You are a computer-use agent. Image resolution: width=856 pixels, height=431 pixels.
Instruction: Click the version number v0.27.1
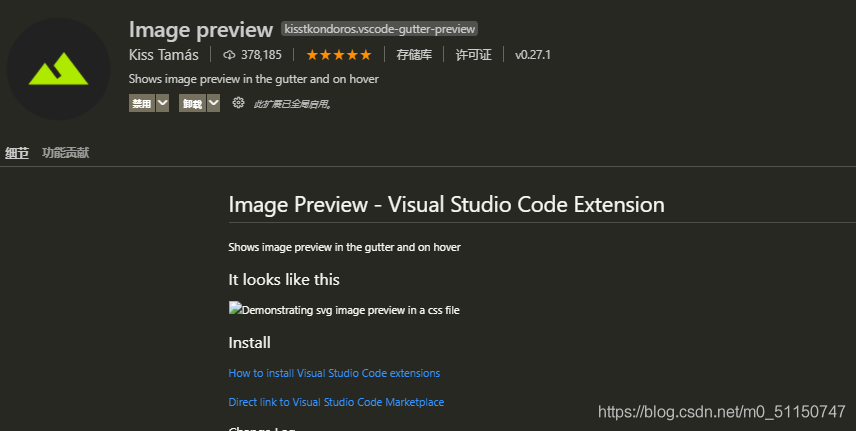pyautogui.click(x=533, y=55)
